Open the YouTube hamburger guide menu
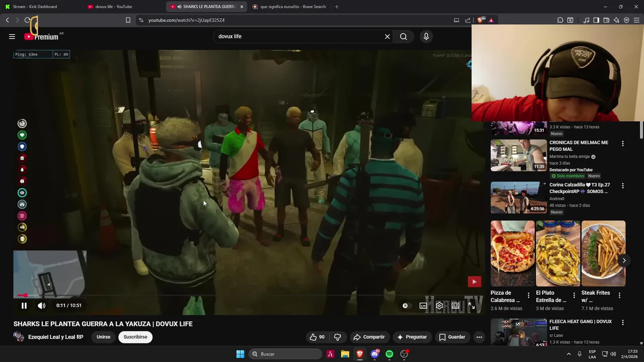Screen dimensions: 644x362 [12, 36]
